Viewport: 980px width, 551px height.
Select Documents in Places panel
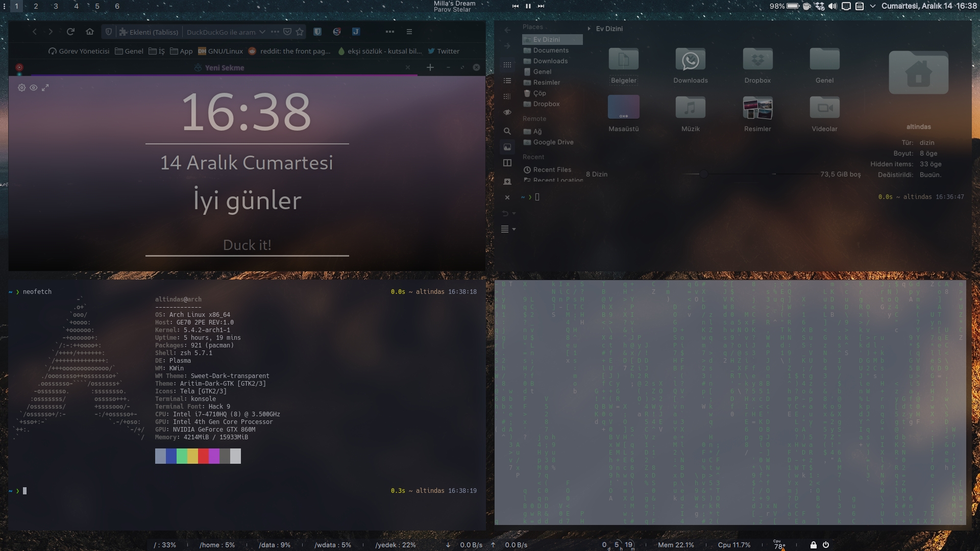pyautogui.click(x=552, y=50)
